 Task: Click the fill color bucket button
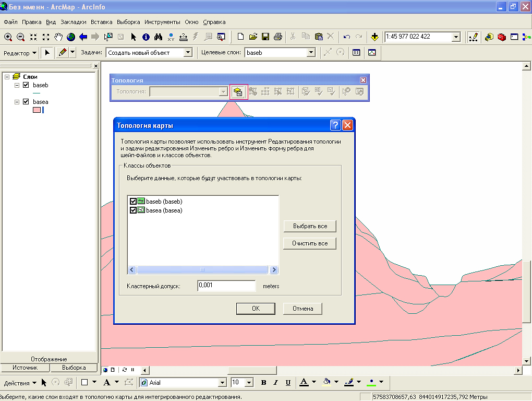[x=327, y=383]
